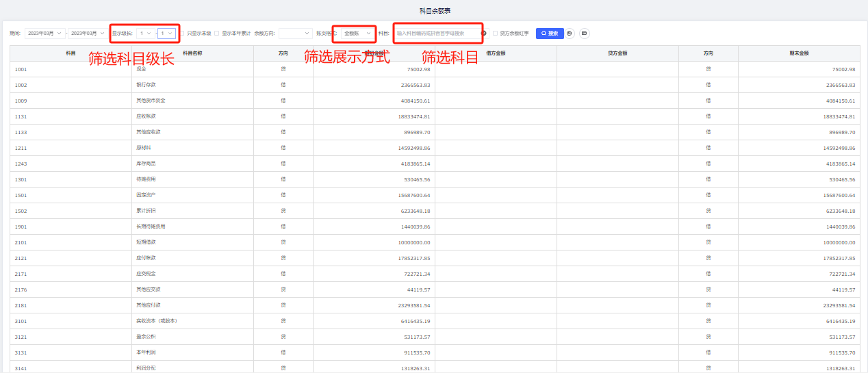
Task: Click account code 3141
Action: coord(21,368)
